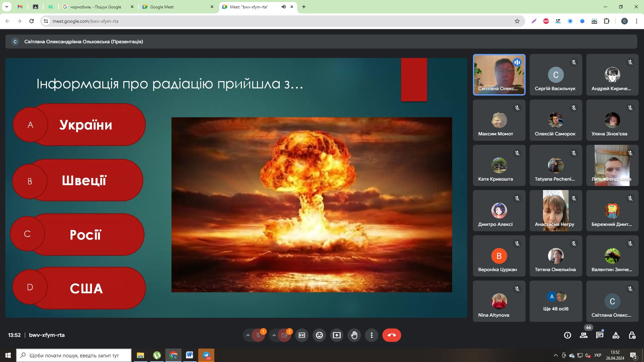
Task: Click the ABP Adblock Plus extension icon
Action: 546,21
